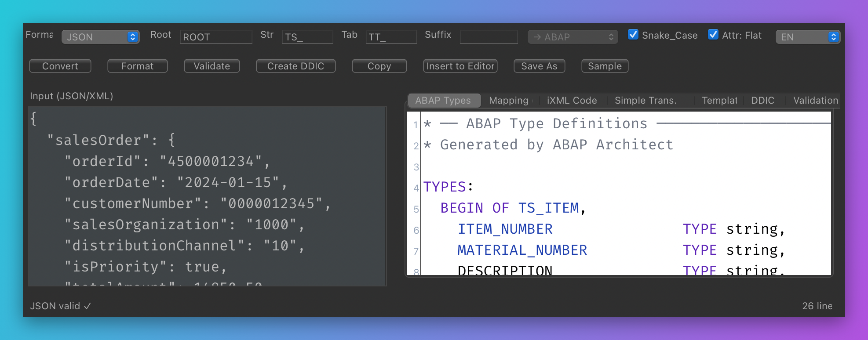Screen dimensions: 868x340
Task: Switch to the Mapping tab
Action: coord(509,101)
